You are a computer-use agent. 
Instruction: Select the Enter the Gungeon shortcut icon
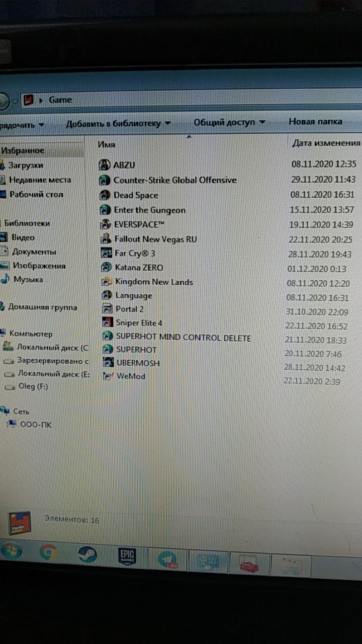point(105,210)
